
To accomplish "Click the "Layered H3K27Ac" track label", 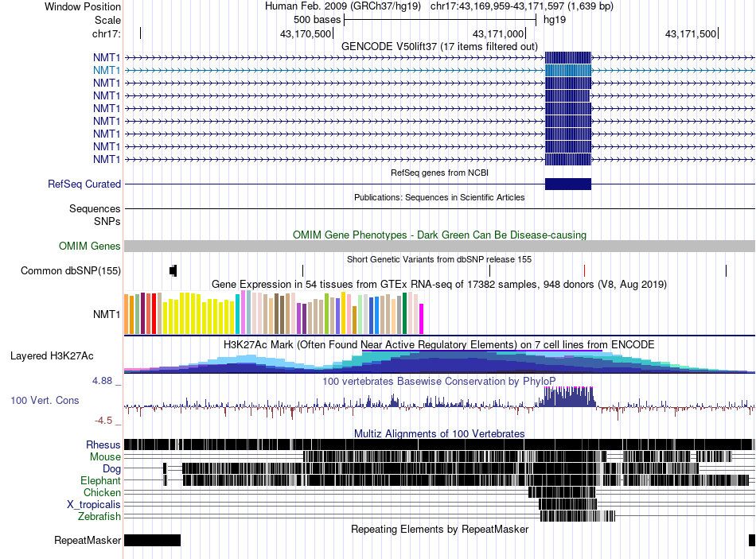I will pos(52,355).
